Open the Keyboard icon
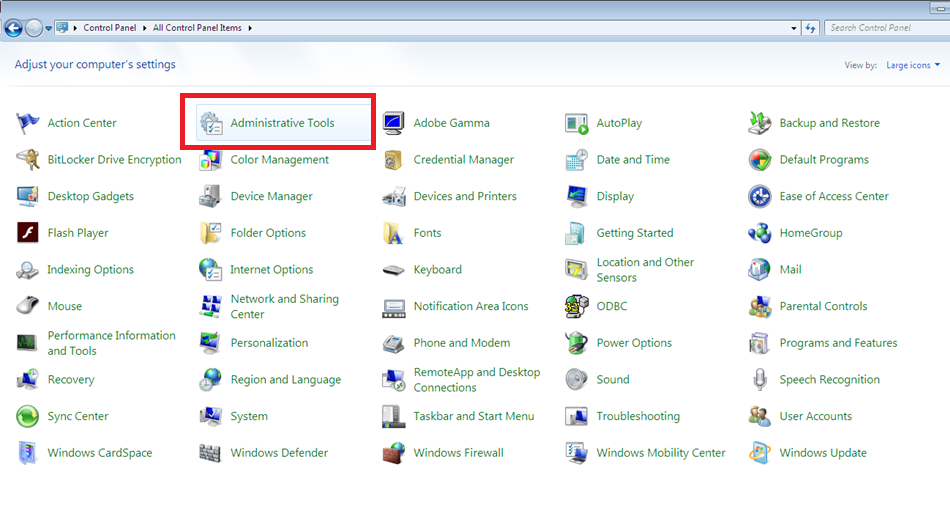950x526 pixels. (x=394, y=270)
